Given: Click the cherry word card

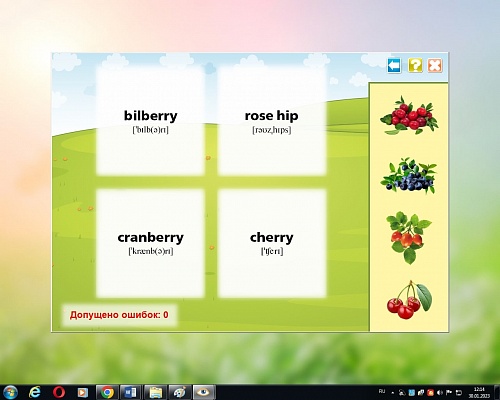Looking at the screenshot, I should (272, 243).
